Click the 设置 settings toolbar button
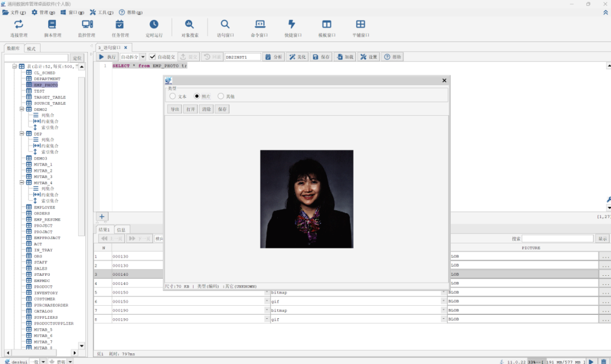Viewport: 611px width, 364px height. pos(369,57)
